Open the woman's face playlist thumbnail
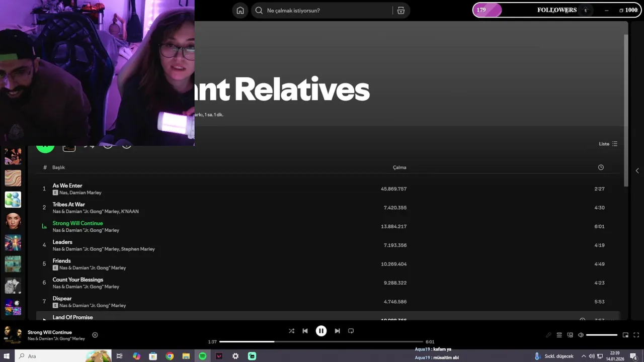The image size is (644, 362). (x=13, y=221)
